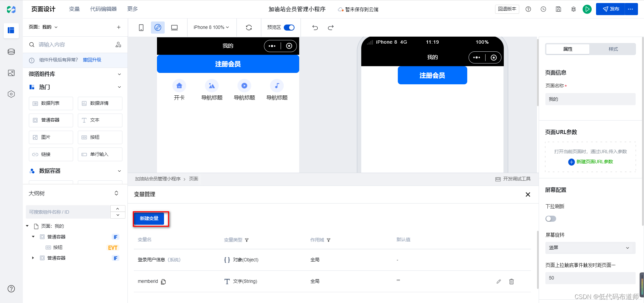Click the 新建页面URL参数 link

pos(591,162)
